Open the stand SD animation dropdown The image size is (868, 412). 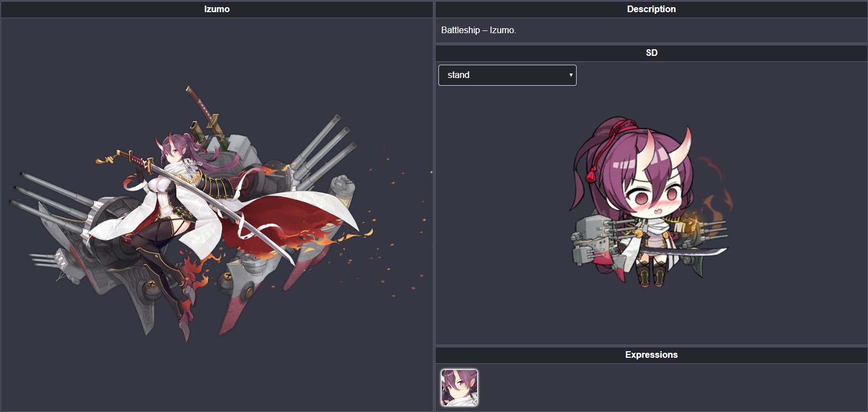507,75
